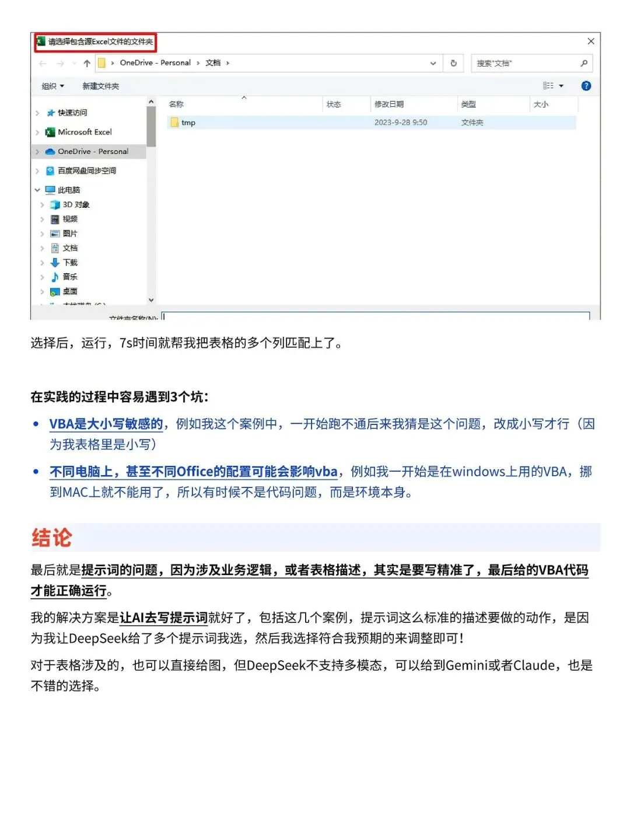Viewport: 630px width, 840px height.
Task: Expand chevron after OneDrive - Personal breadcrumb
Action: pos(198,63)
